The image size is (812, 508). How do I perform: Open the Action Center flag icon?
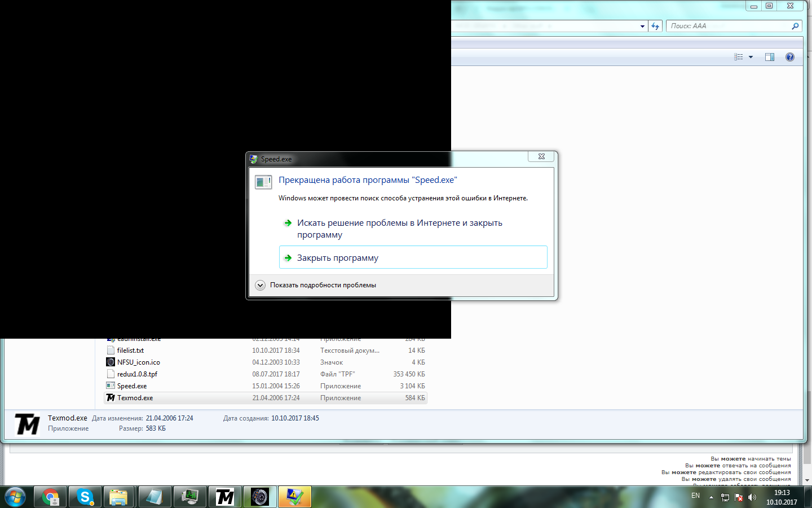click(x=739, y=497)
